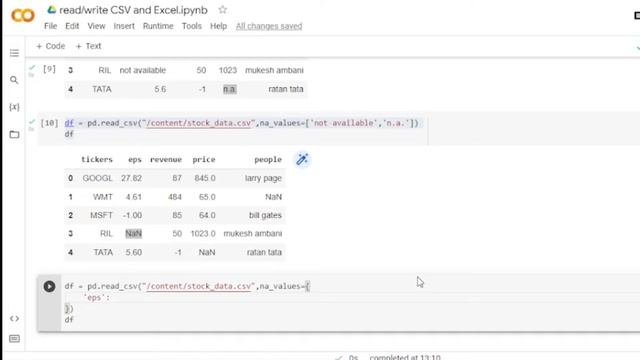Click the revenue column header

(x=166, y=160)
